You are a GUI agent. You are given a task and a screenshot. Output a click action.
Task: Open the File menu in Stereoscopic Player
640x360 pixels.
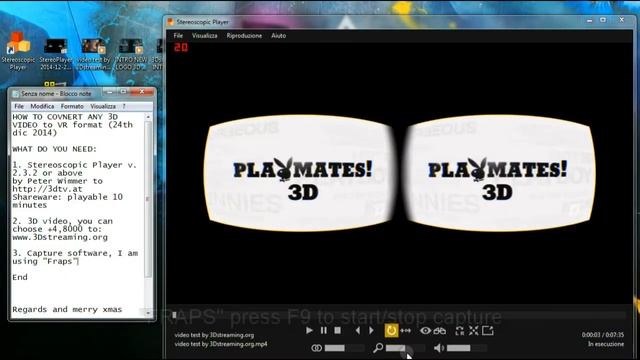pyautogui.click(x=178, y=36)
